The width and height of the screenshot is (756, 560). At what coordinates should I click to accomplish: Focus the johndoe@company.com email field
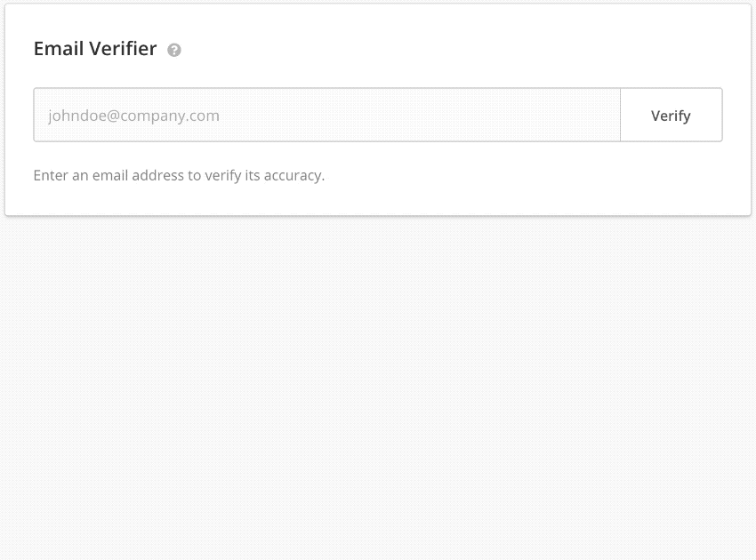pyautogui.click(x=327, y=115)
